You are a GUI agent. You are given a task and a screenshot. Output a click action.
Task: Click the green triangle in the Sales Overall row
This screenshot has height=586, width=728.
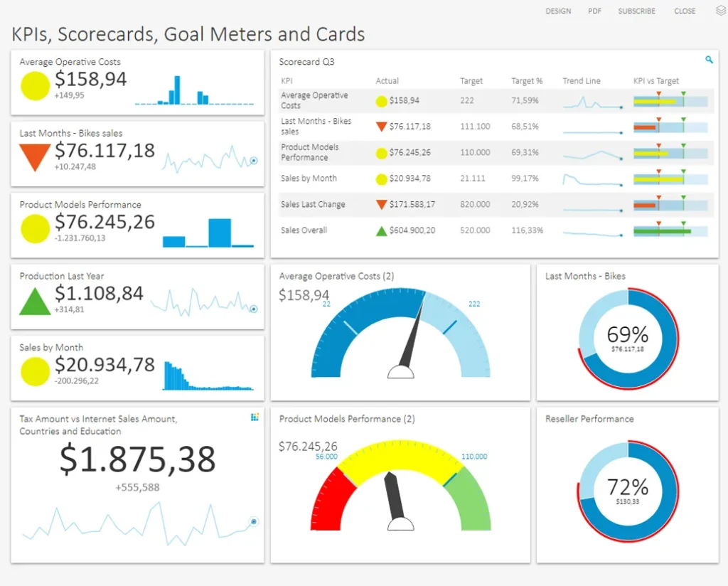click(x=381, y=230)
